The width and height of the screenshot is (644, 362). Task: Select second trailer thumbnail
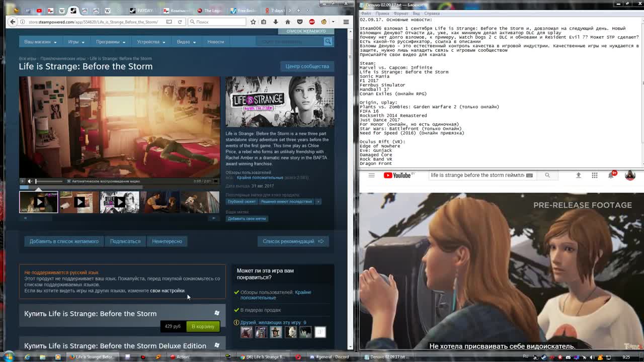tap(79, 202)
